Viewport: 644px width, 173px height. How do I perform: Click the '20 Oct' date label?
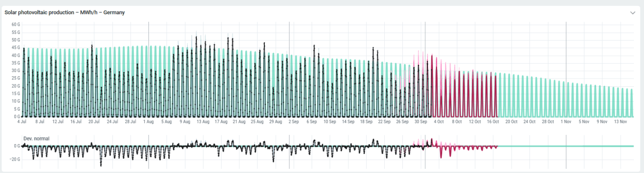coord(511,122)
